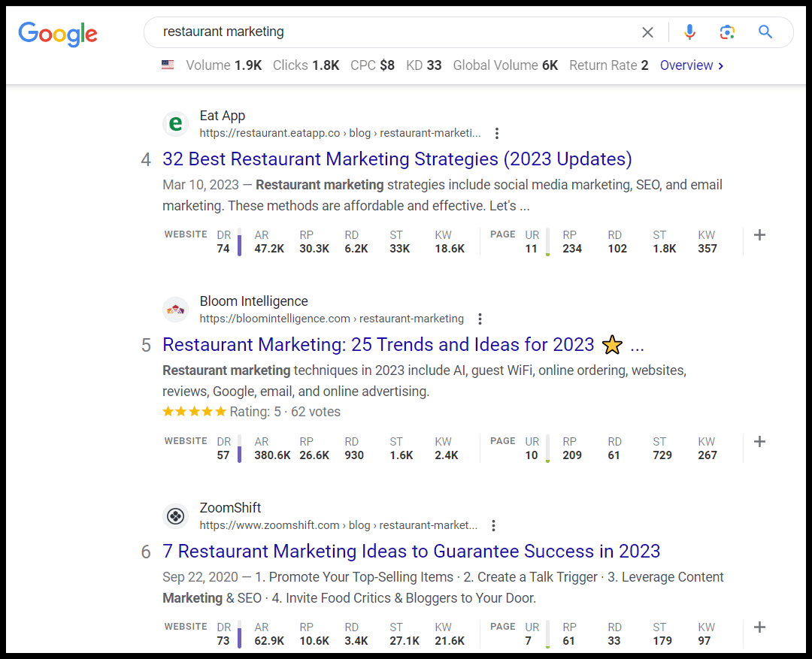
Task: Click website RP 26.6K for Bloom Intelligence
Action: [314, 449]
